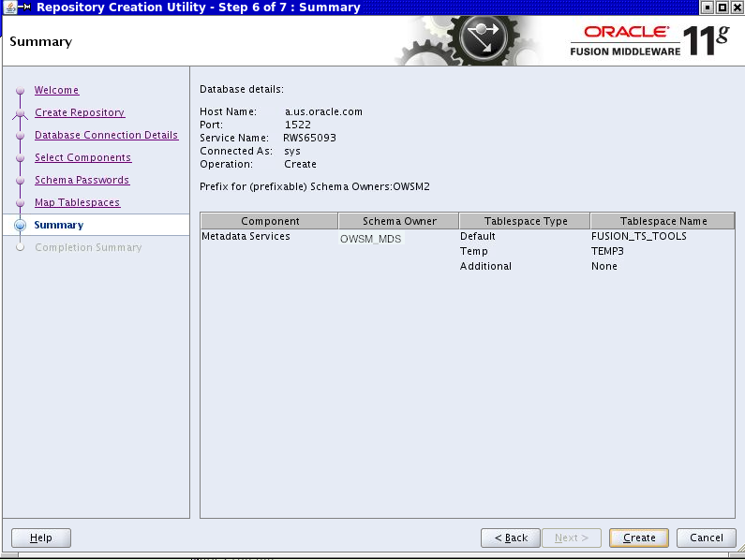Start schema creation with Create button
The height and width of the screenshot is (560, 745).
[x=639, y=538]
